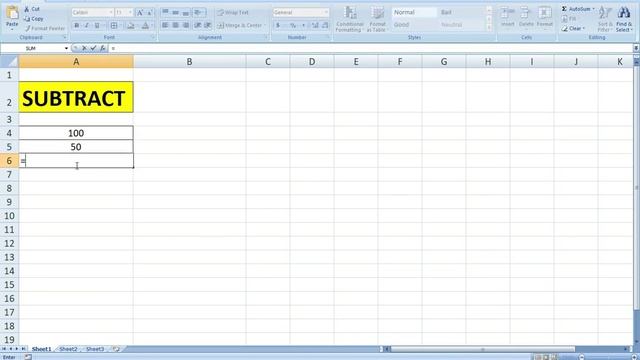Cancel the entry with the X
640x360 pixels.
coord(84,48)
